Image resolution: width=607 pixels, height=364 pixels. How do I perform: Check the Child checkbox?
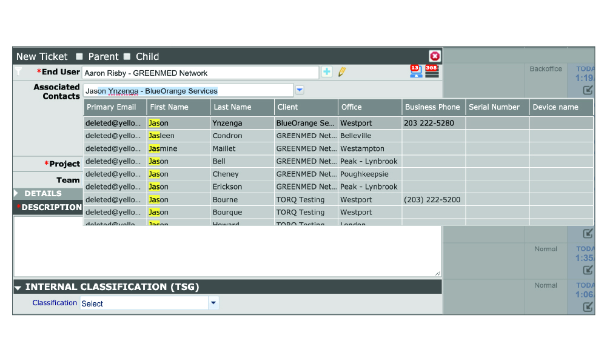(127, 56)
